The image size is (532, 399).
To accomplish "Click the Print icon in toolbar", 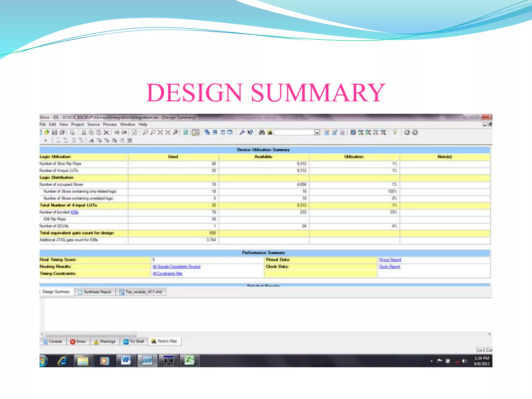I will click(x=72, y=132).
